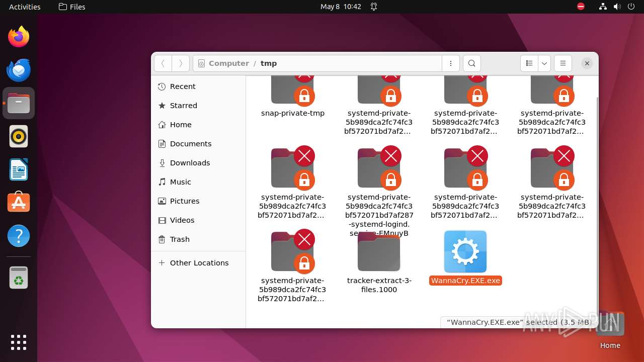Go to Home in sidebar
Image resolution: width=644 pixels, height=362 pixels.
[x=198, y=125]
